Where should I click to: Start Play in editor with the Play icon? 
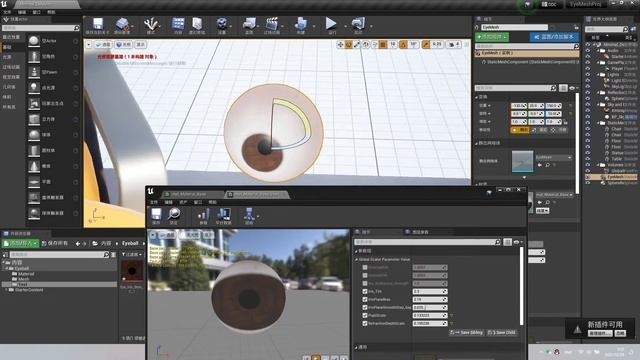click(x=331, y=24)
